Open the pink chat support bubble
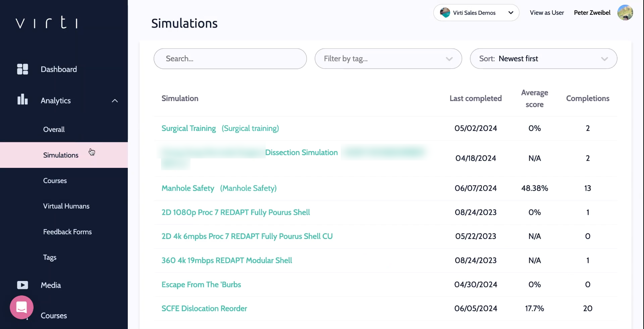The height and width of the screenshot is (329, 644). click(x=22, y=307)
